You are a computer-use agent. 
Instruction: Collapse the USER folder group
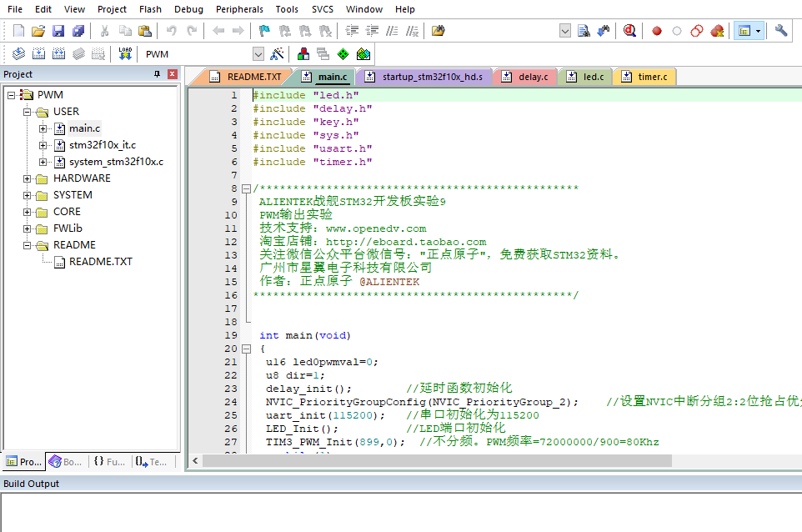tap(28, 112)
